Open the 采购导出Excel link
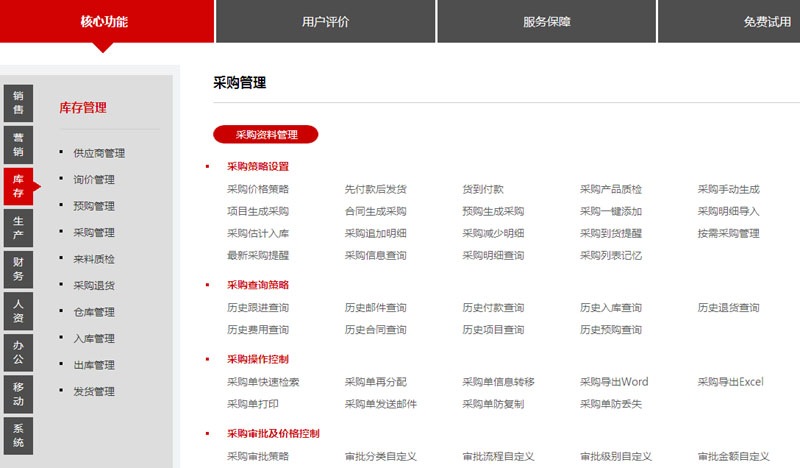The image size is (800, 468). pos(730,382)
